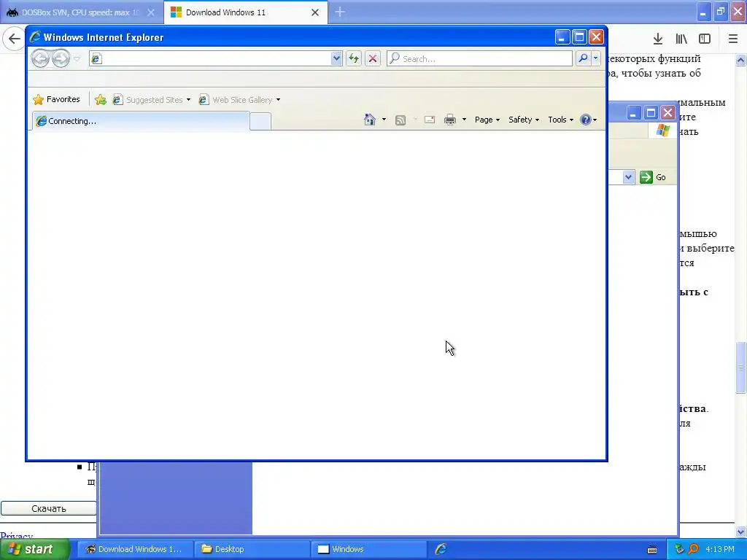Expand Web Slice Gallery dropdown arrow
The width and height of the screenshot is (747, 560).
coord(278,99)
